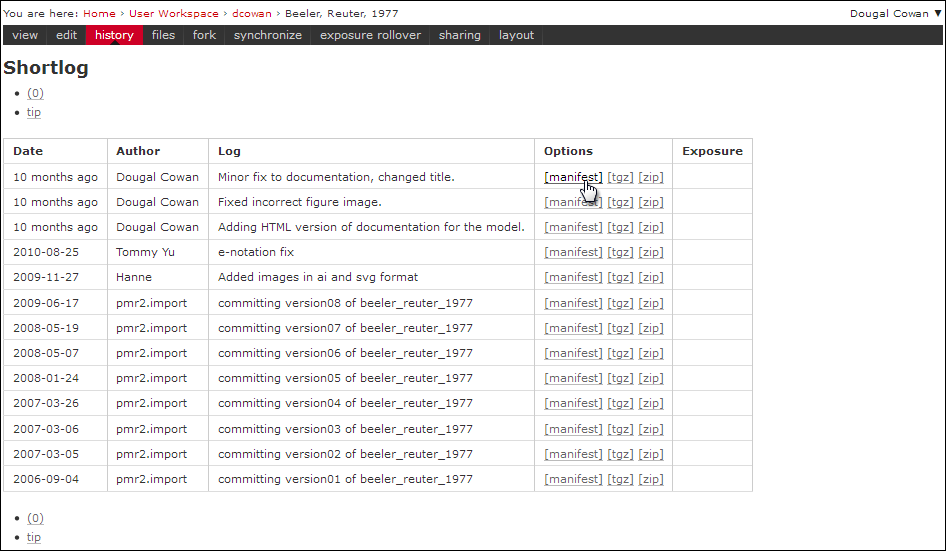This screenshot has width=946, height=551.
Task: Open manifest for version07 commit
Action: point(573,328)
